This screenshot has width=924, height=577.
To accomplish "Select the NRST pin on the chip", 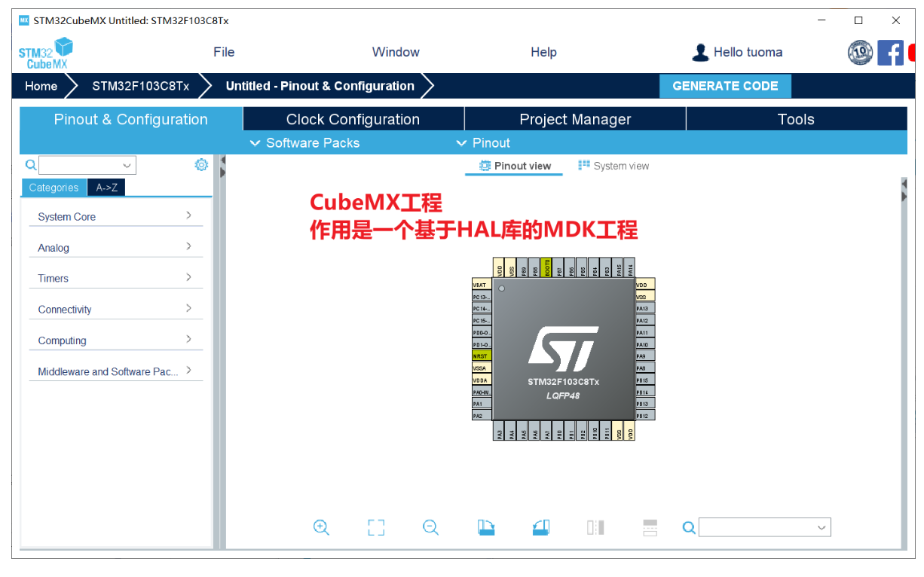I will 482,356.
